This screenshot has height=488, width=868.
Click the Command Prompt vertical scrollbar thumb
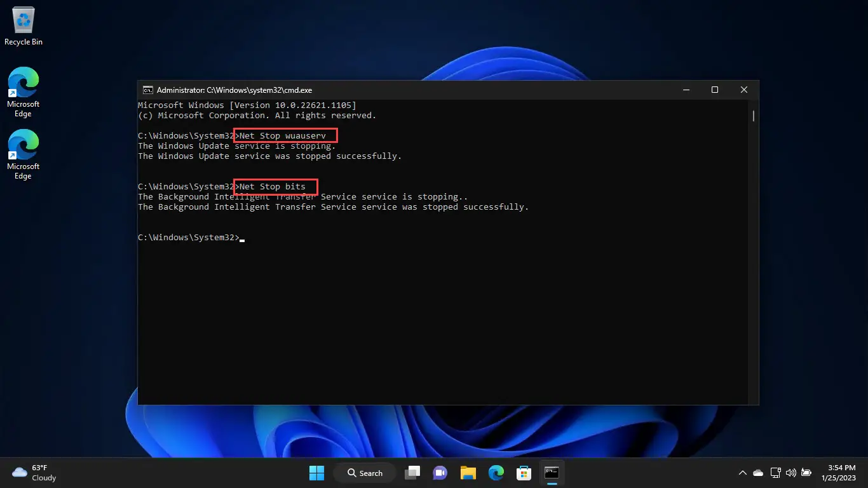tap(754, 116)
